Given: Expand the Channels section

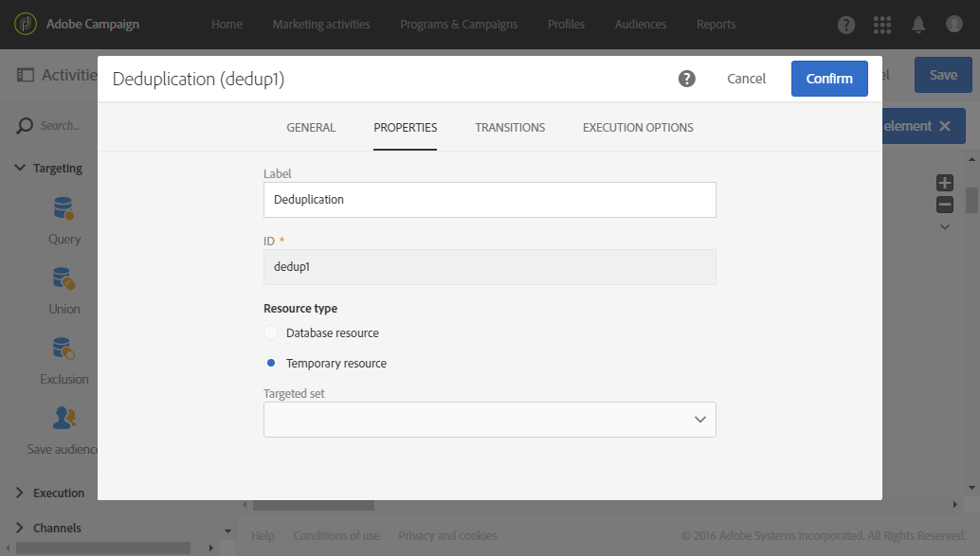Looking at the screenshot, I should [20, 528].
